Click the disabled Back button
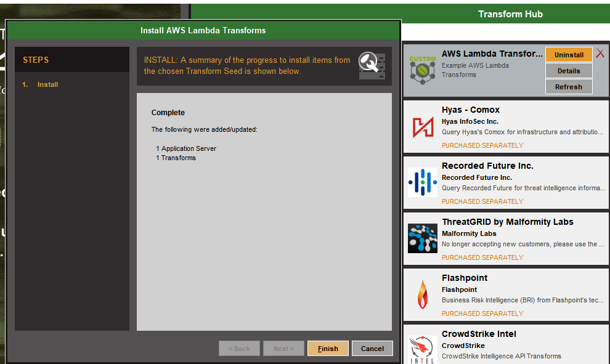 (x=239, y=349)
